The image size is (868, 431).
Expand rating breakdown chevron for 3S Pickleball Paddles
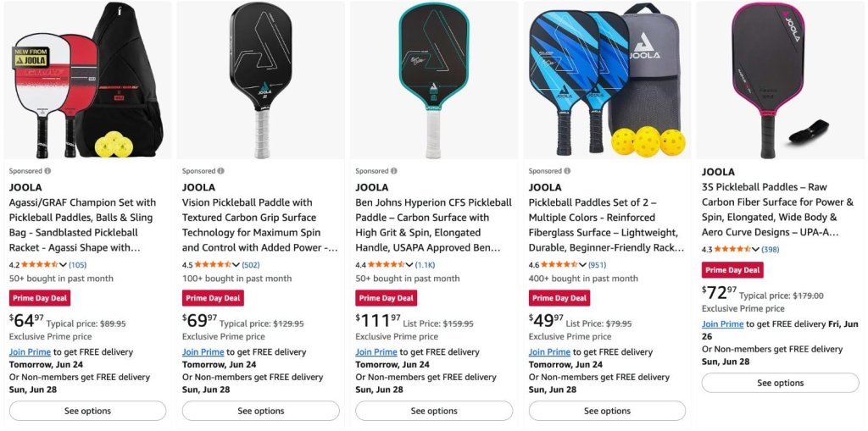tap(756, 250)
